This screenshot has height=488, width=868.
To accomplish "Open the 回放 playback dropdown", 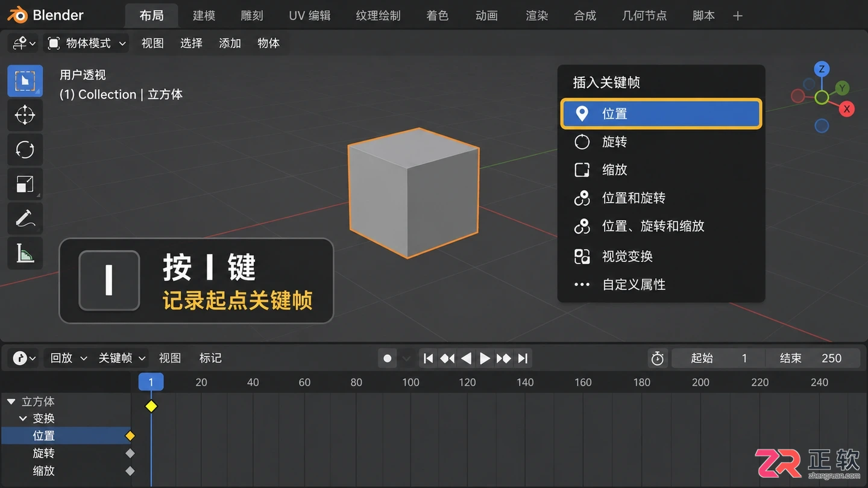I will pos(68,358).
